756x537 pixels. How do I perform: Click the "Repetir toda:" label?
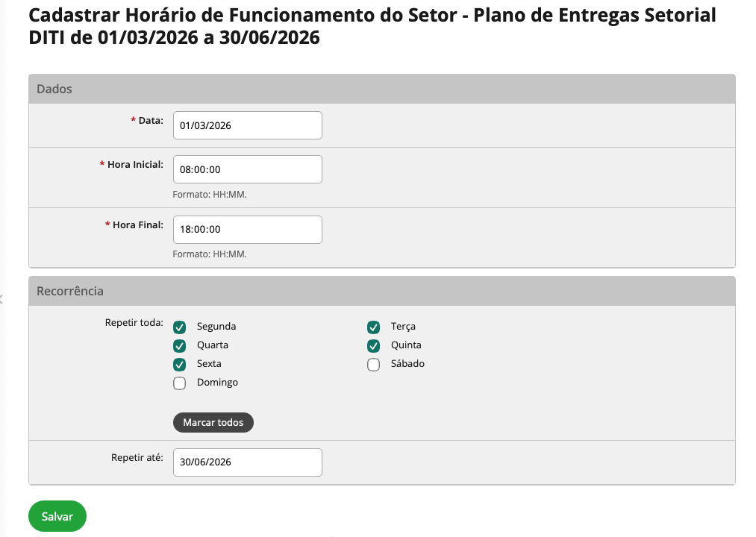134,323
